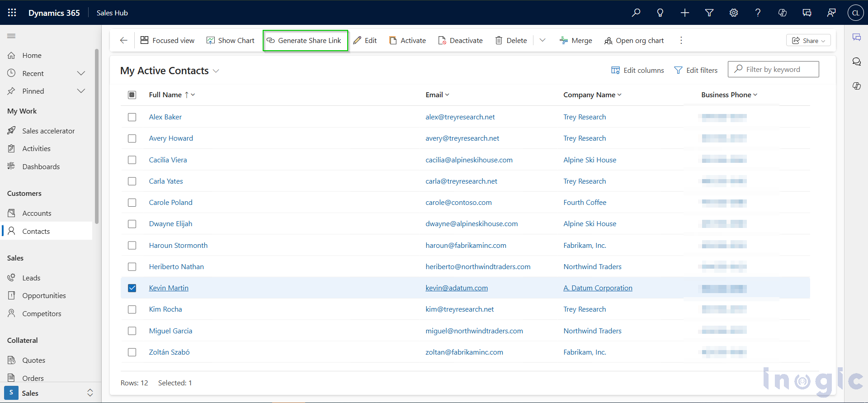Expand the Pinned section chevron

[81, 91]
